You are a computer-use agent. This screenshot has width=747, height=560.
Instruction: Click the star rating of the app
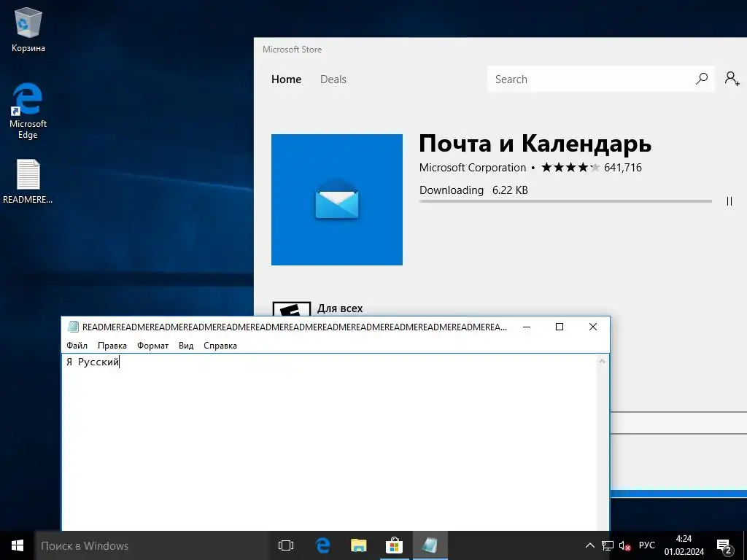[x=570, y=167]
